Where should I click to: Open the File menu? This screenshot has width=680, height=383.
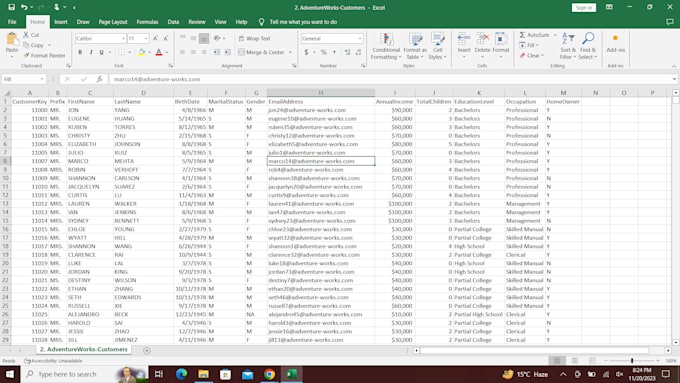coord(12,22)
